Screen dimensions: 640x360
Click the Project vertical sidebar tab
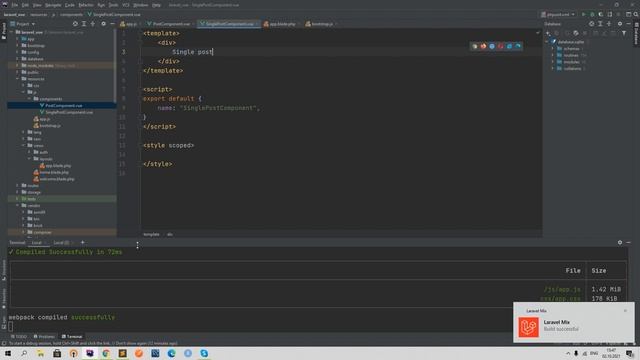click(4, 31)
